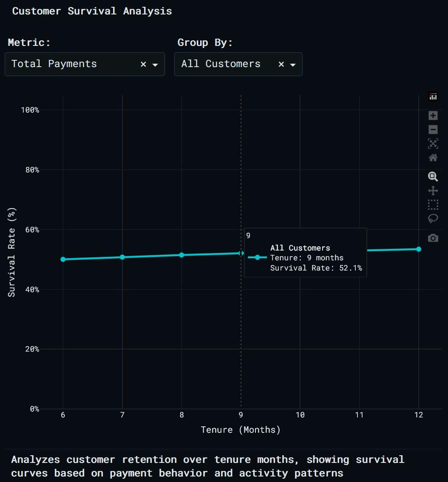This screenshot has width=448, height=482.
Task: Select the Zoom In tool on the chart
Action: pyautogui.click(x=433, y=116)
